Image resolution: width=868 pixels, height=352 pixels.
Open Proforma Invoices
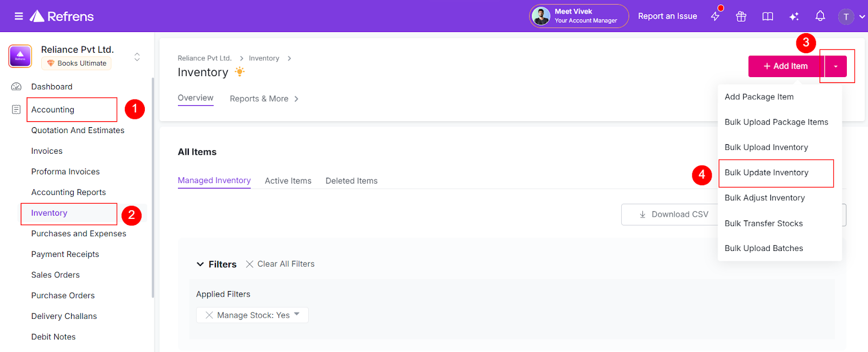[65, 172]
